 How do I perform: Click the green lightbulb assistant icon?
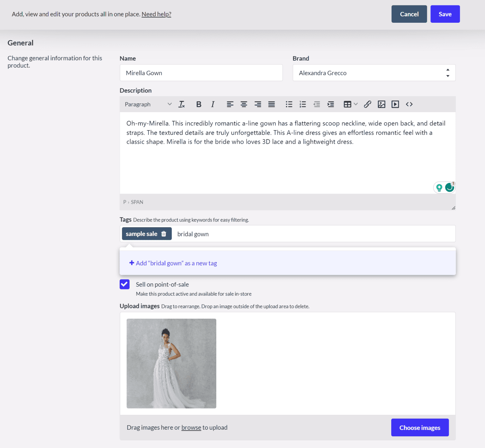pos(439,188)
